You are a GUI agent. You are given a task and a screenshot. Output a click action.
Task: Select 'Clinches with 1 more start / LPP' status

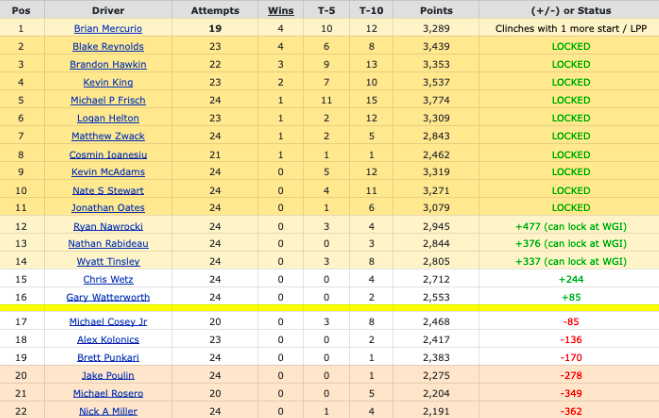(x=571, y=29)
